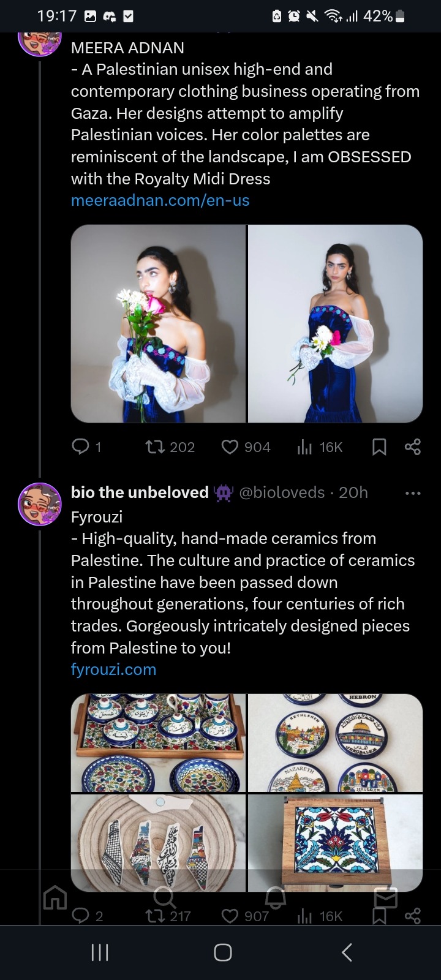This screenshot has width=441, height=980.
Task: Open the Messages envelope tab
Action: point(386,898)
